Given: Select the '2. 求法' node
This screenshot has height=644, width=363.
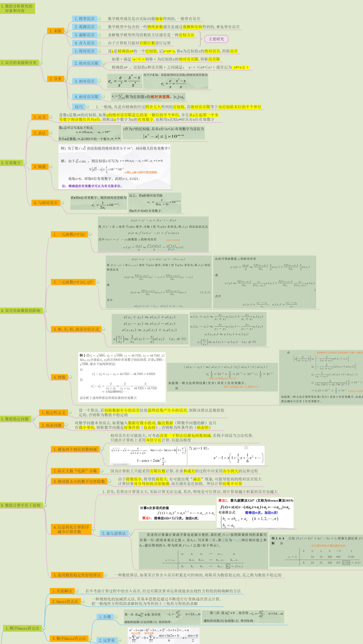Looking at the screenshot, I should coord(40,133).
